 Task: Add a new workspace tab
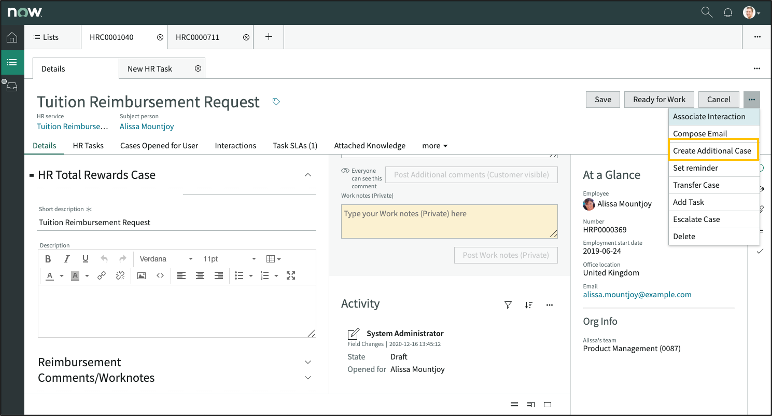coord(268,37)
